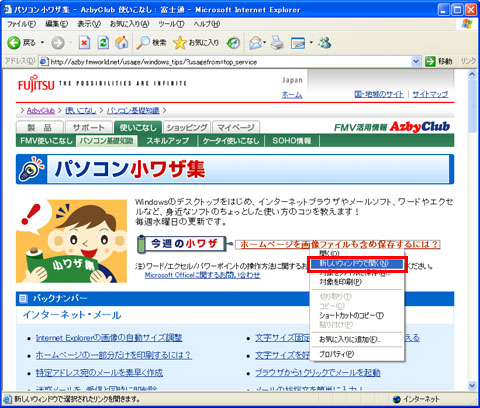The height and width of the screenshot is (408, 480).
Task: Open the FMV使いこなし sub-tab
Action: (x=46, y=141)
